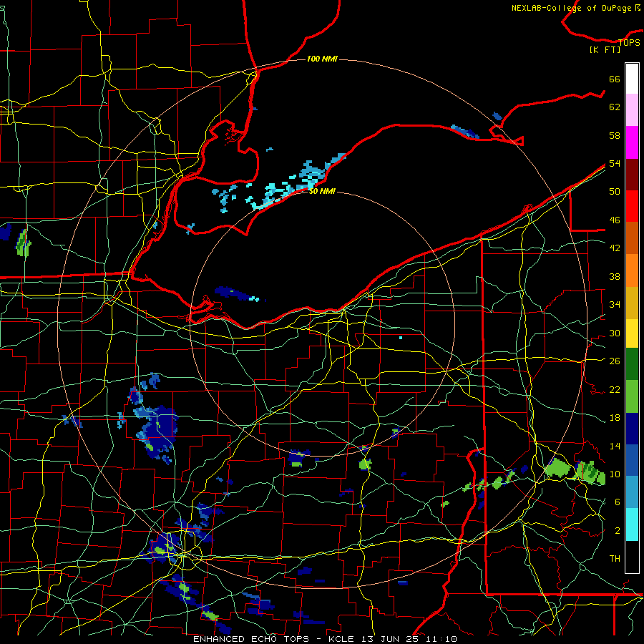Viewport: 644px width, 644px height.
Task: Click the "38" legend value
Action: point(615,277)
